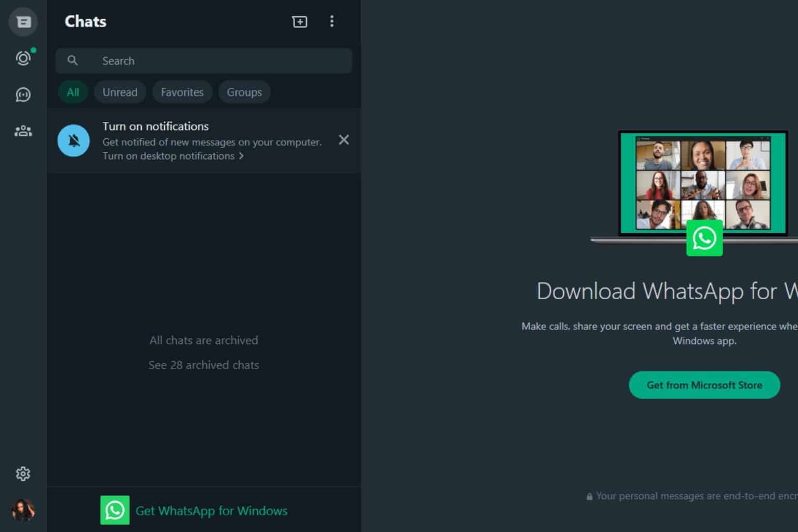Click Get from Microsoft Store button
Image resolution: width=798 pixels, height=532 pixels.
[704, 385]
